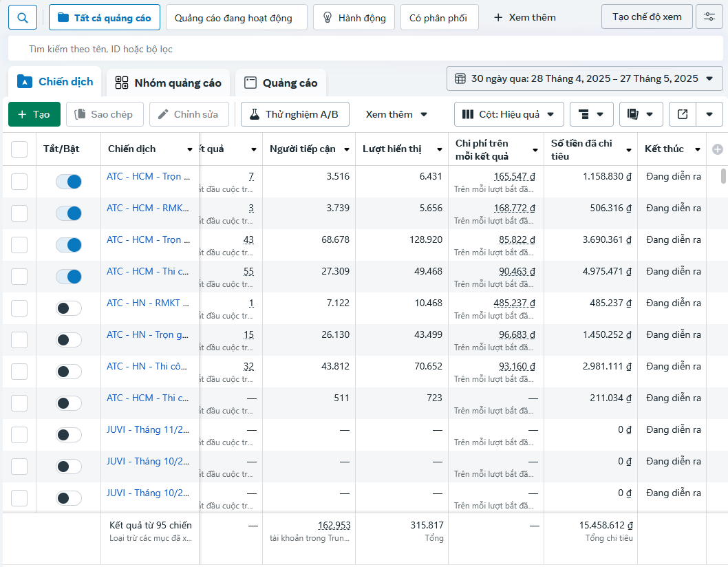
Task: Select the Tất cả quảng cáo view
Action: (105, 18)
